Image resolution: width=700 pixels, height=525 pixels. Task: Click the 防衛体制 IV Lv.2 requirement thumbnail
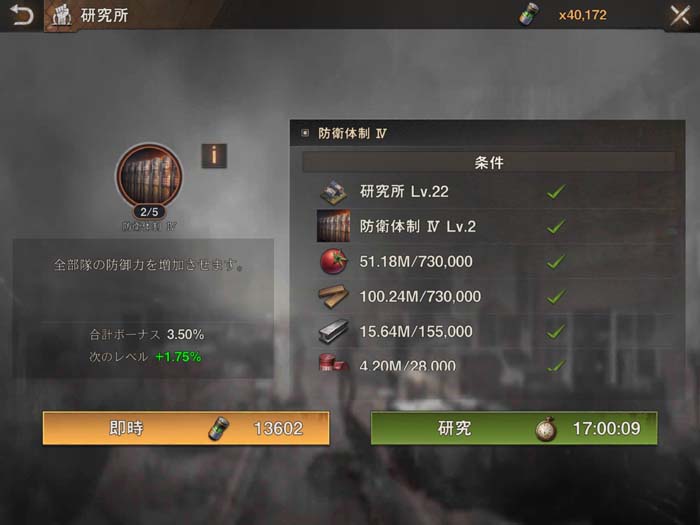[333, 226]
